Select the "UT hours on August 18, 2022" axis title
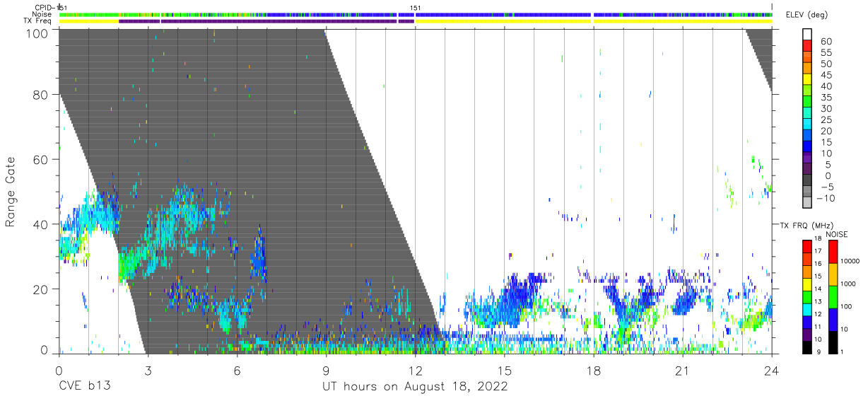 coord(415,387)
